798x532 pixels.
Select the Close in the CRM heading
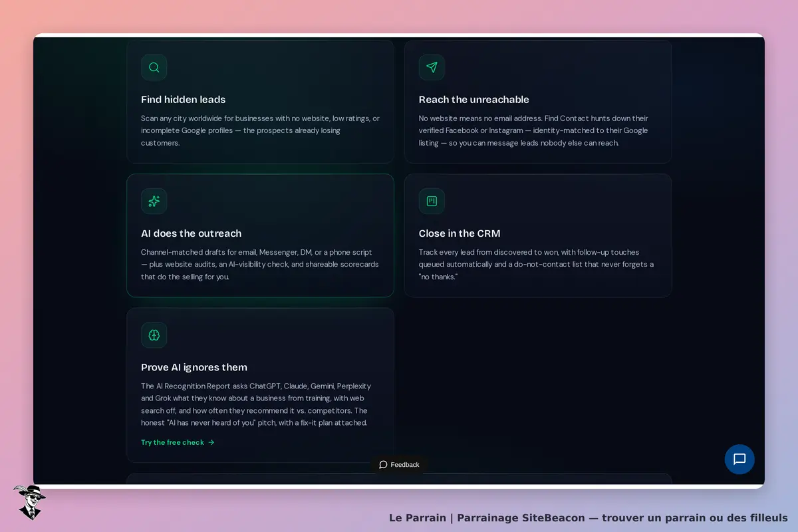[460, 233]
